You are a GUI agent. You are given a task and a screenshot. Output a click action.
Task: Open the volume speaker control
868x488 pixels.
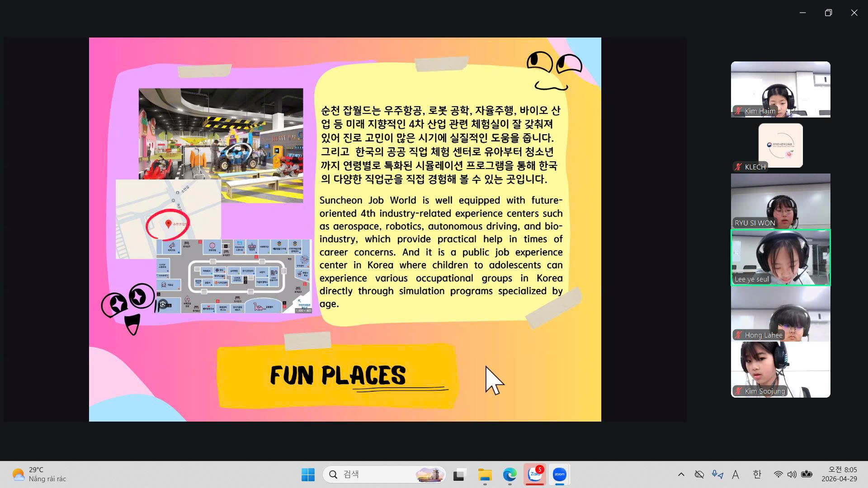coord(792,474)
